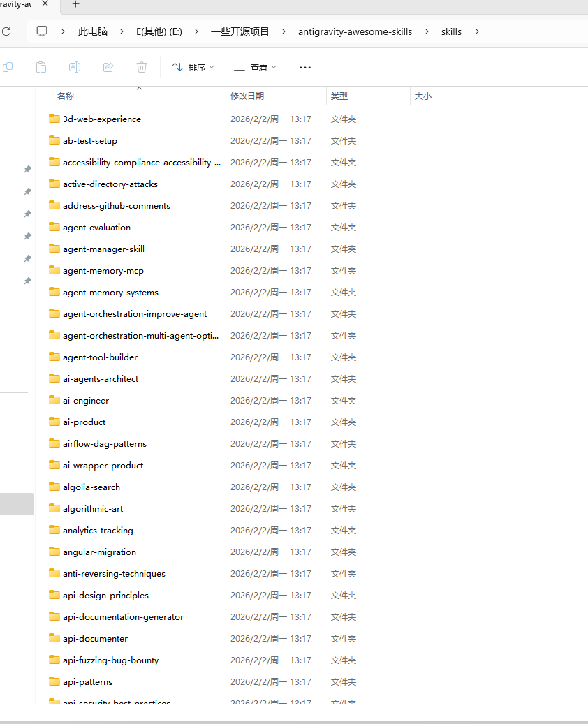Click the Share icon in the toolbar

(108, 67)
